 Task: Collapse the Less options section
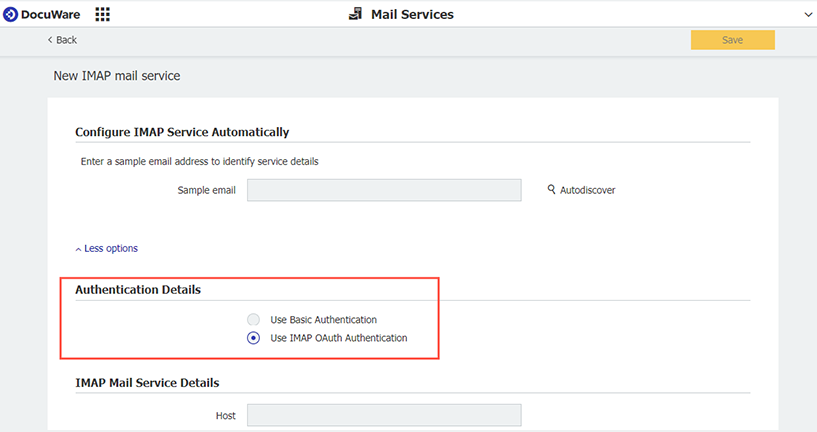[x=110, y=248]
